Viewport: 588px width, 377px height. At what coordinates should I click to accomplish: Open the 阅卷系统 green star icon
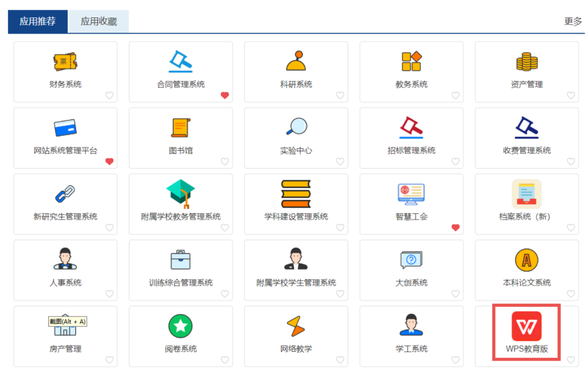coord(181,326)
